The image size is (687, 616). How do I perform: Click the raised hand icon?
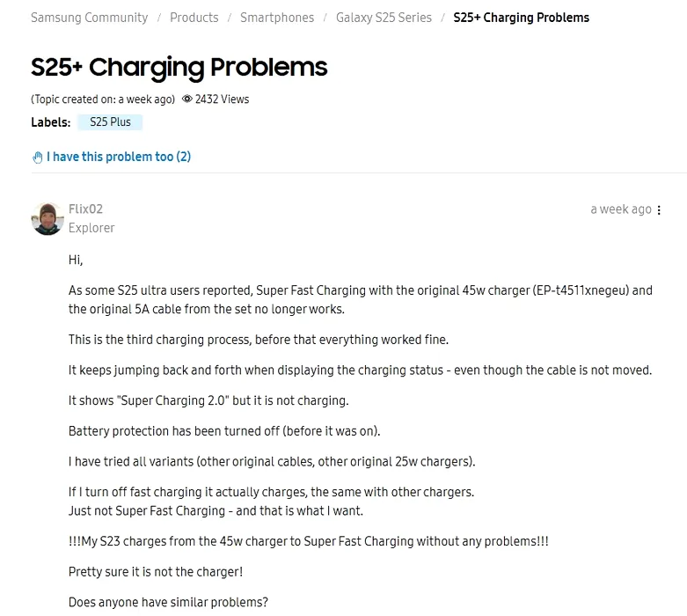click(x=38, y=158)
